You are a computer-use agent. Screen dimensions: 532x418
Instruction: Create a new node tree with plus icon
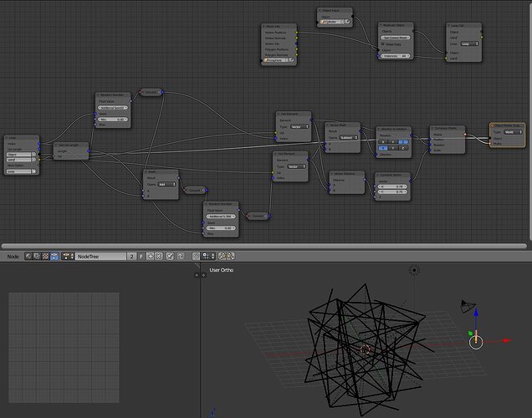(151, 257)
